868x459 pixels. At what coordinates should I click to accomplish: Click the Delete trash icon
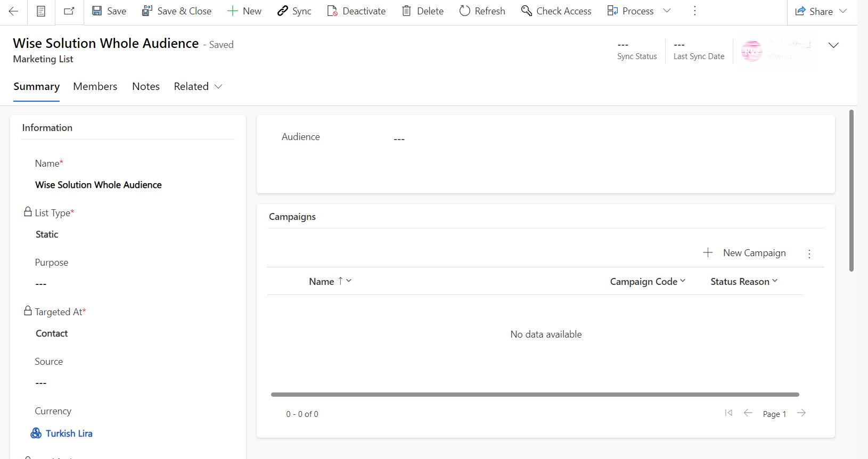click(x=406, y=11)
